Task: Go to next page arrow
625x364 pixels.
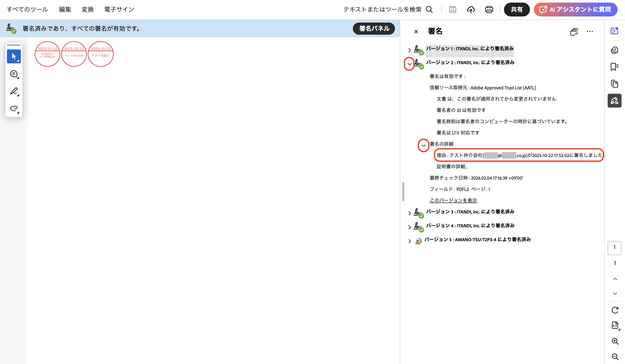Action: click(615, 293)
